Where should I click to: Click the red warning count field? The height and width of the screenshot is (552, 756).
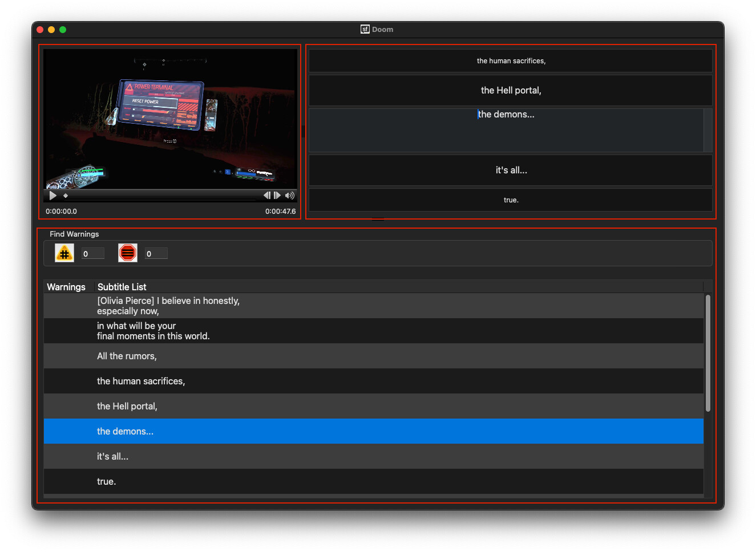(x=156, y=254)
